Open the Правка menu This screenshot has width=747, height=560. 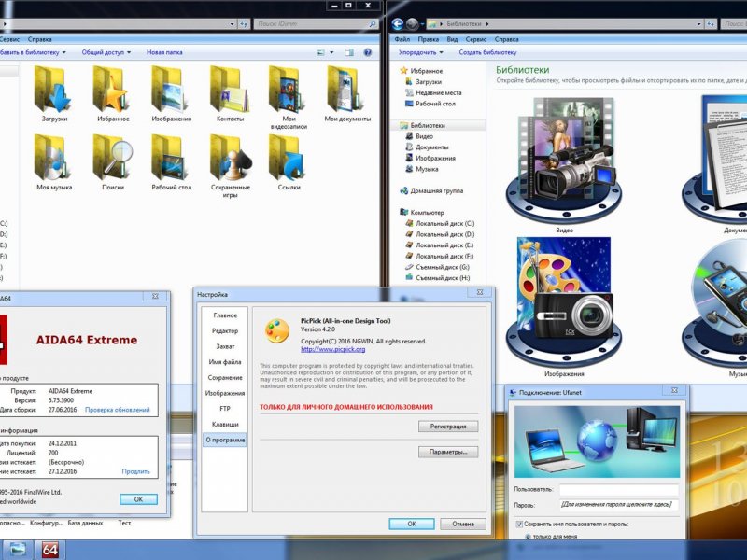point(429,39)
